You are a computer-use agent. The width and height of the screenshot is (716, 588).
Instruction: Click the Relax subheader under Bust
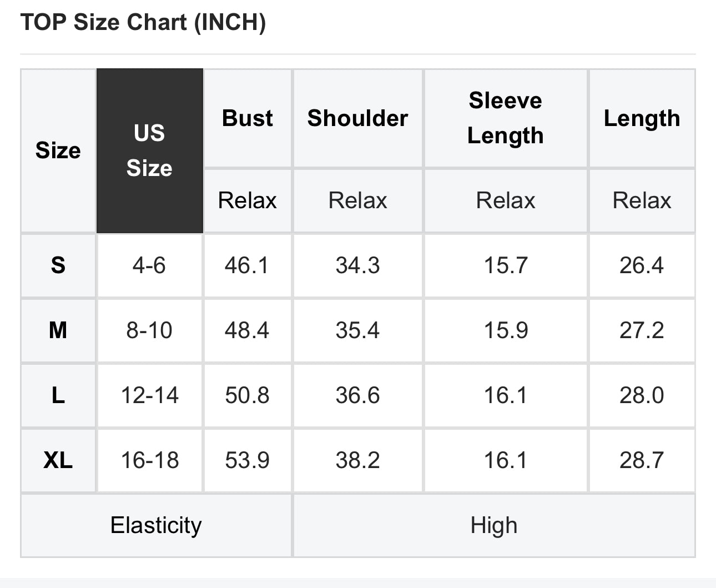tap(248, 200)
